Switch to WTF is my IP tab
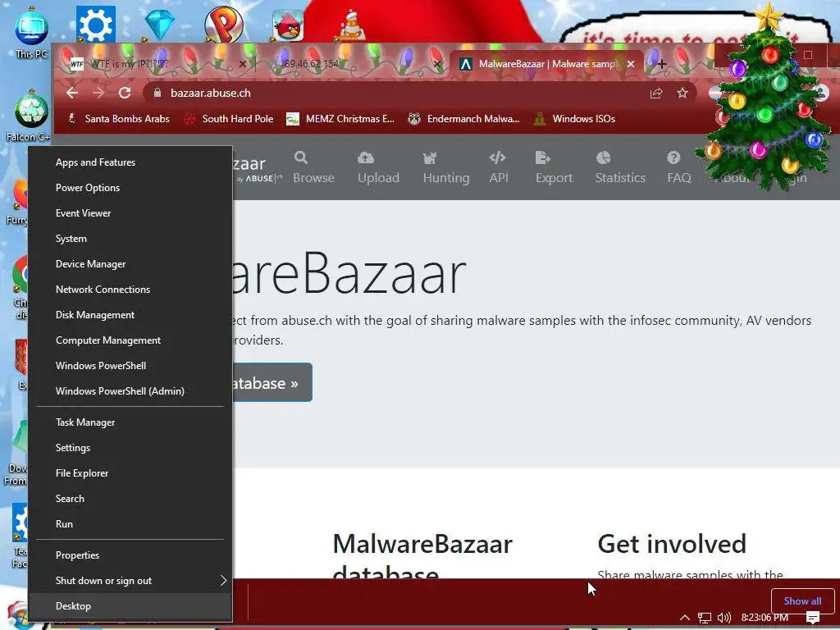This screenshot has width=840, height=630. [153, 64]
